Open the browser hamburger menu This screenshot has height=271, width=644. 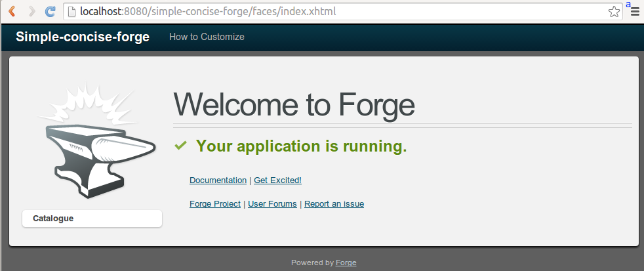tap(634, 12)
